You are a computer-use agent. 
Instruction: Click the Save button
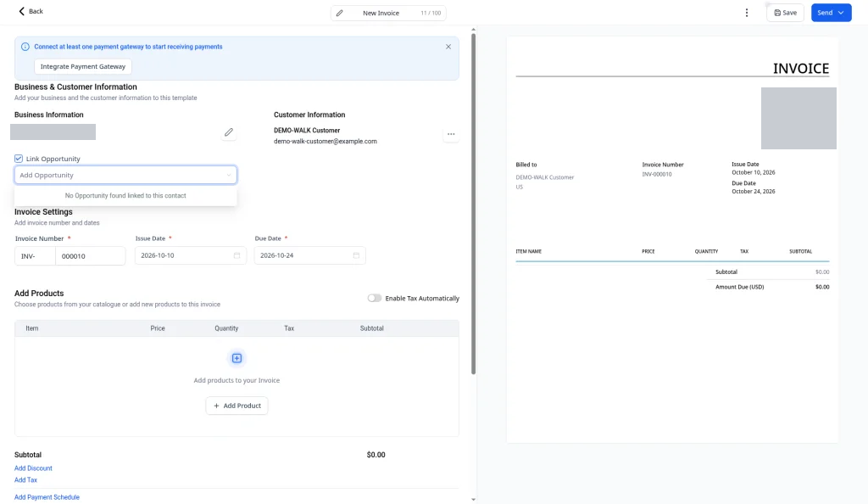(785, 13)
